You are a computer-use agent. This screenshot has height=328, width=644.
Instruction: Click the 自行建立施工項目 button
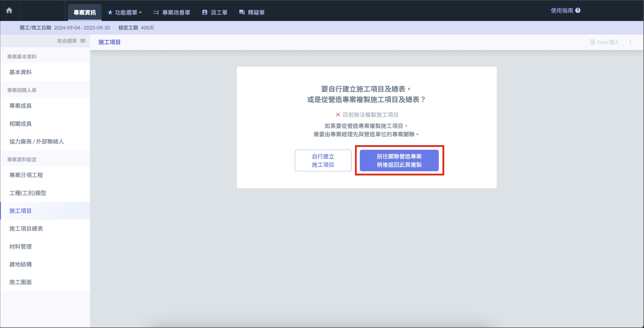point(323,160)
